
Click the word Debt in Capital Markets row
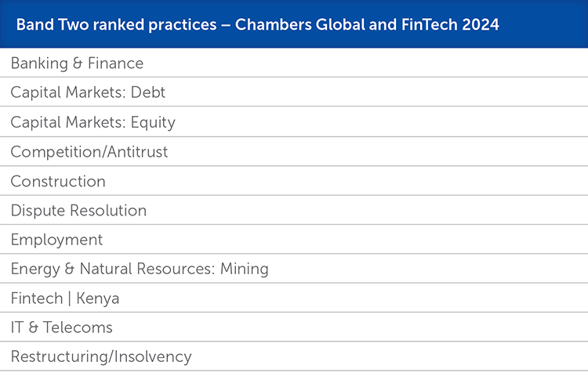pyautogui.click(x=147, y=92)
